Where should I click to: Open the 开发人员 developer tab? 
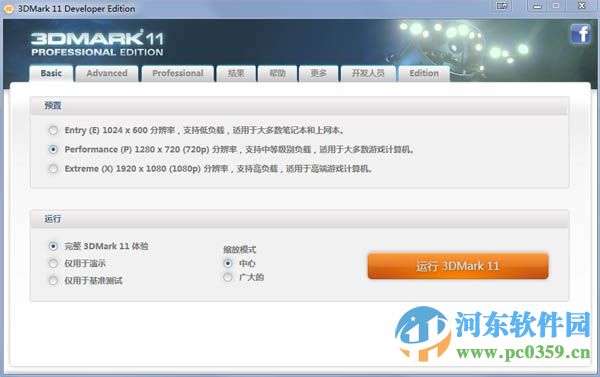pyautogui.click(x=368, y=73)
